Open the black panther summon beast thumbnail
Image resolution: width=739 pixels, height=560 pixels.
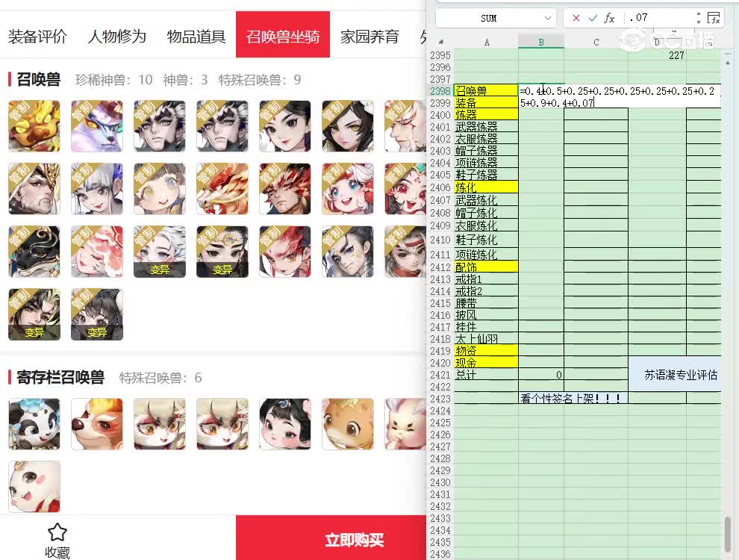tap(34, 252)
